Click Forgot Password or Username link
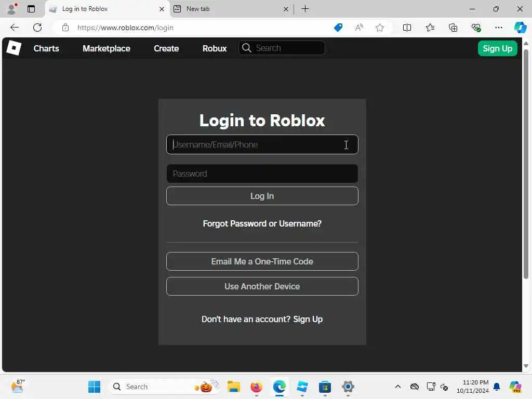 (262, 223)
